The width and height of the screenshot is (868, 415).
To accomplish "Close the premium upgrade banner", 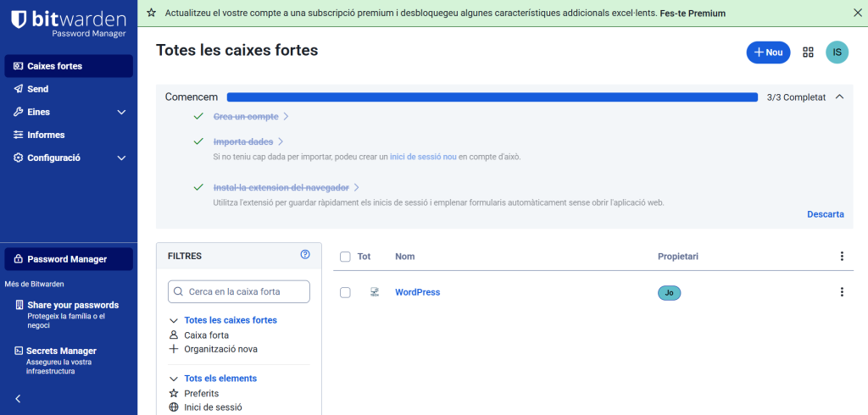I will click(x=856, y=14).
